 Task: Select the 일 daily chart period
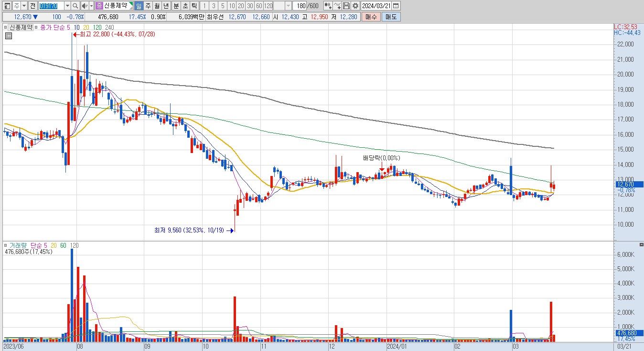139,6
